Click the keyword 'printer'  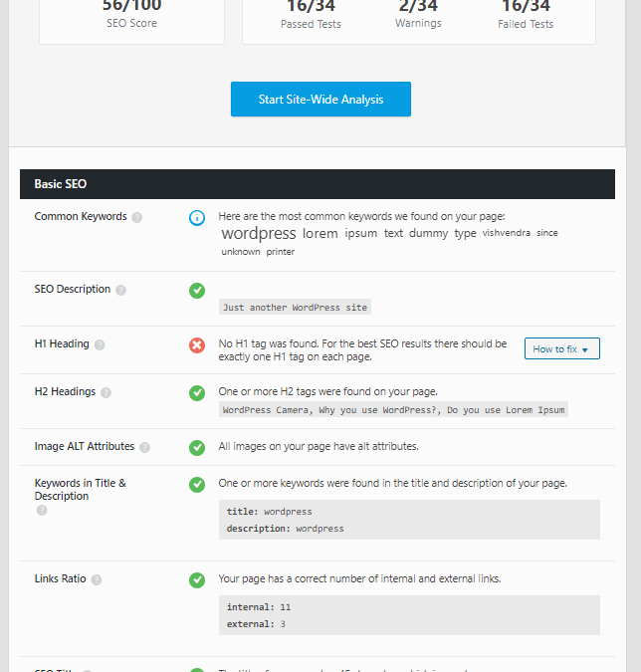(281, 252)
